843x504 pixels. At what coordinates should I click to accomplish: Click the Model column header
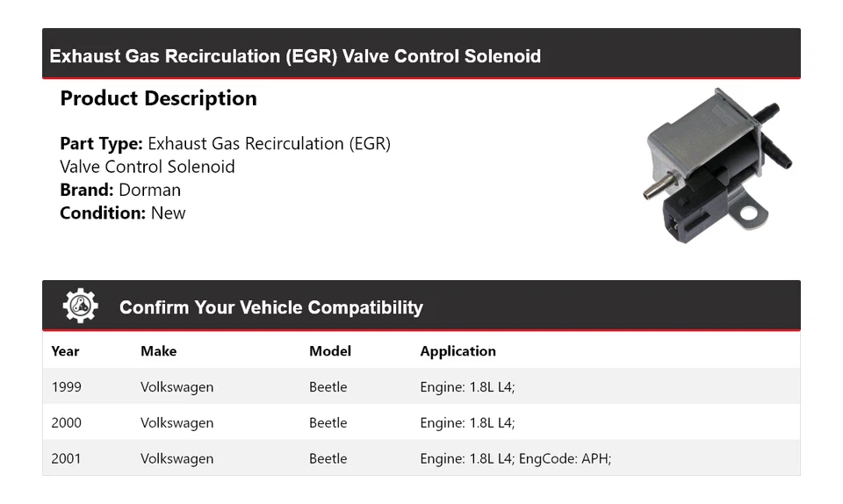tap(329, 351)
